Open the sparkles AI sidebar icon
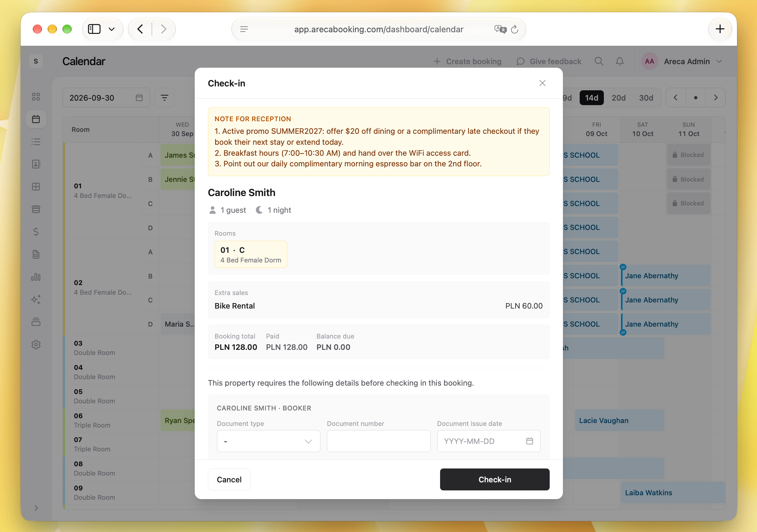This screenshot has height=532, width=757. click(x=36, y=300)
